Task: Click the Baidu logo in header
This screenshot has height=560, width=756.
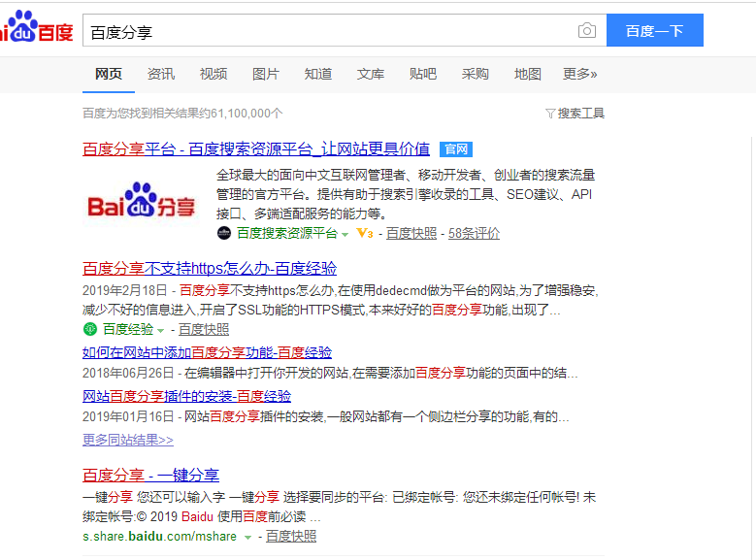Action: coord(36,30)
